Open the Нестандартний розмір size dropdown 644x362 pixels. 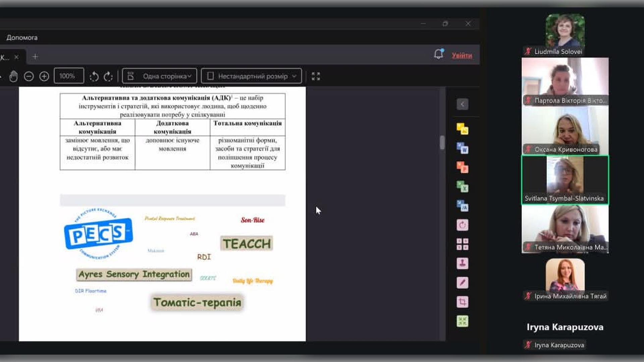coord(252,76)
